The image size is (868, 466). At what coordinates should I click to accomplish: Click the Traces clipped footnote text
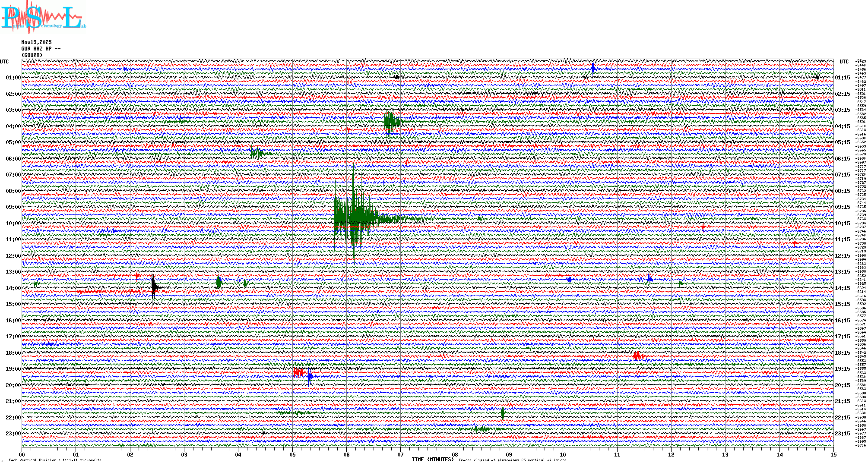click(x=512, y=460)
